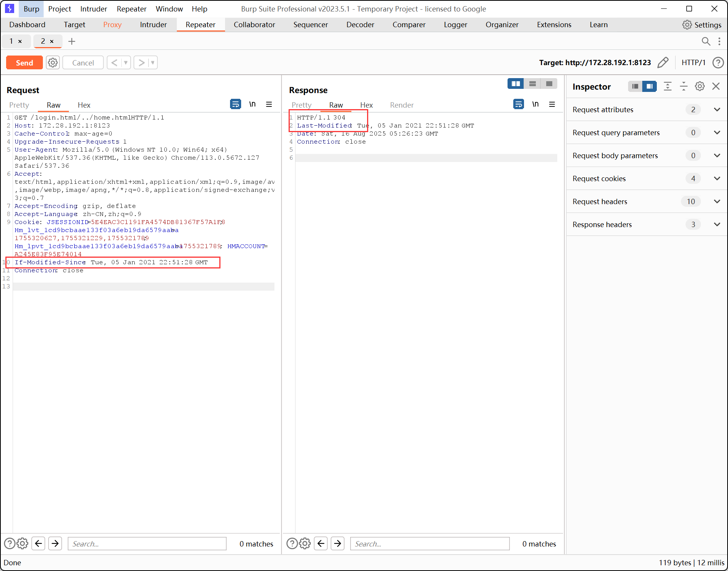Close Repeater tab 2
This screenshot has height=571, width=728.
pyautogui.click(x=52, y=41)
